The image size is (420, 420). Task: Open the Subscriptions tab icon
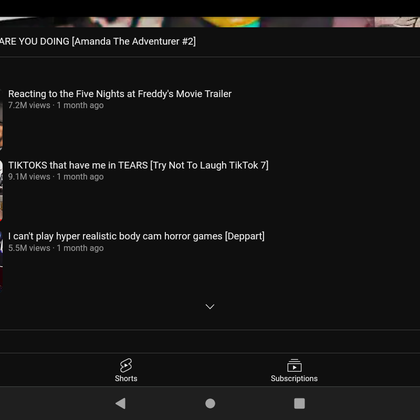click(294, 365)
